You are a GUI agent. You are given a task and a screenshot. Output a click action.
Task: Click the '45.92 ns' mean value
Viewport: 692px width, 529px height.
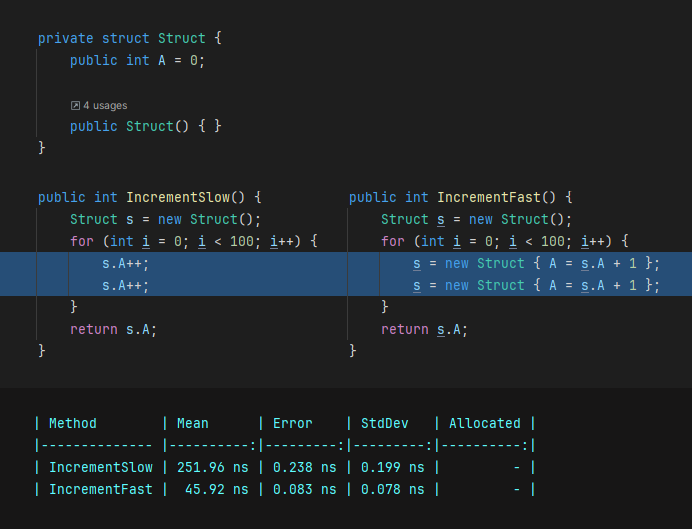coord(217,489)
